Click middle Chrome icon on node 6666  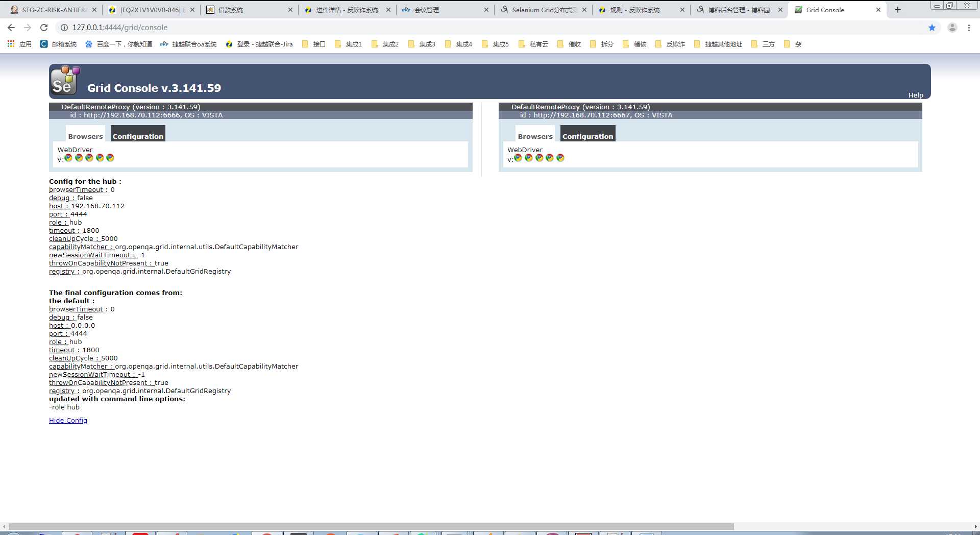tap(89, 158)
